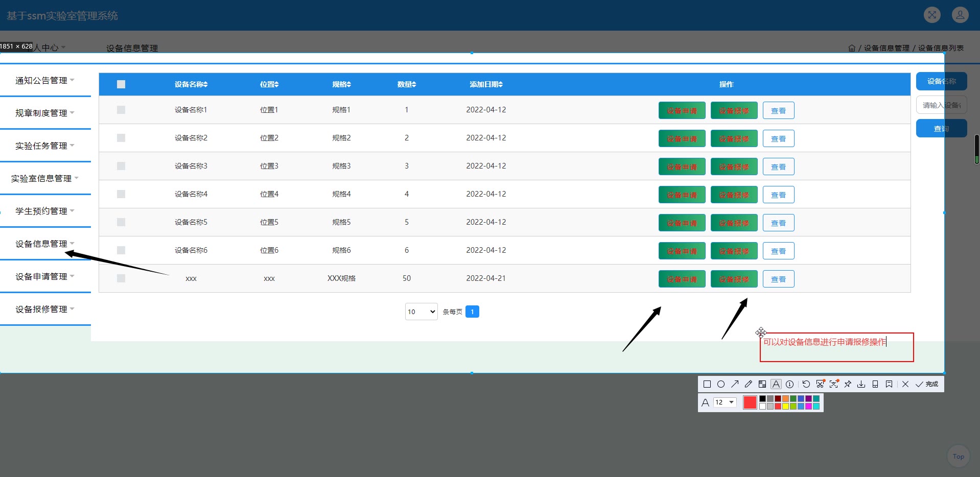980x477 pixels.
Task: Click the 请输入设备名称 search field
Action: [942, 105]
